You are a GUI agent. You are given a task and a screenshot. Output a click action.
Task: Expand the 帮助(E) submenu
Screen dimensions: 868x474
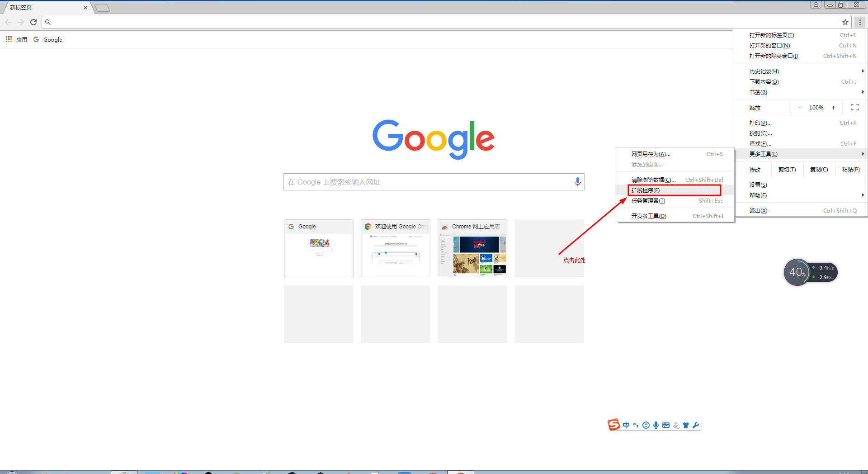click(x=800, y=195)
